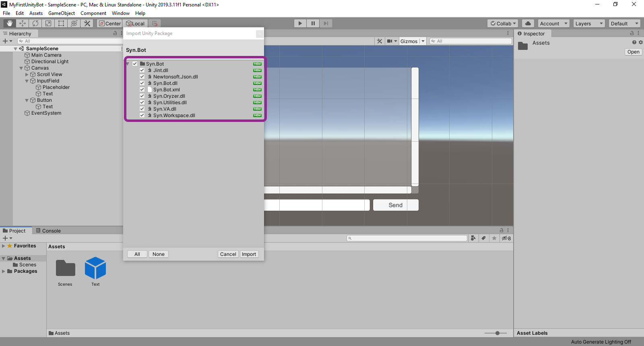Click the All button in import dialog
The width and height of the screenshot is (644, 346).
(137, 254)
